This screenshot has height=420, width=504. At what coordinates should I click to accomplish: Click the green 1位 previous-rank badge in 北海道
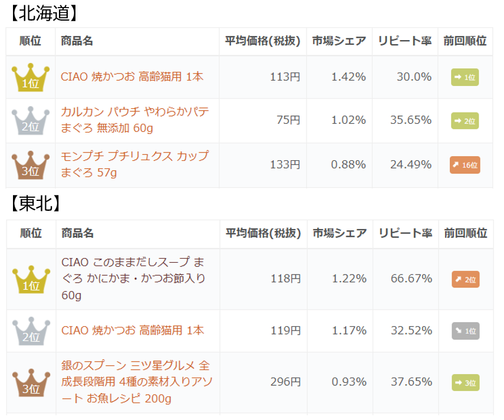[465, 77]
